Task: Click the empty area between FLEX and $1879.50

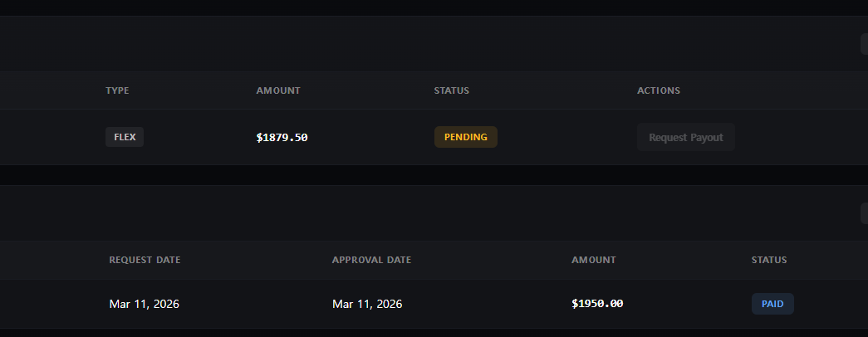Action: coord(199,137)
